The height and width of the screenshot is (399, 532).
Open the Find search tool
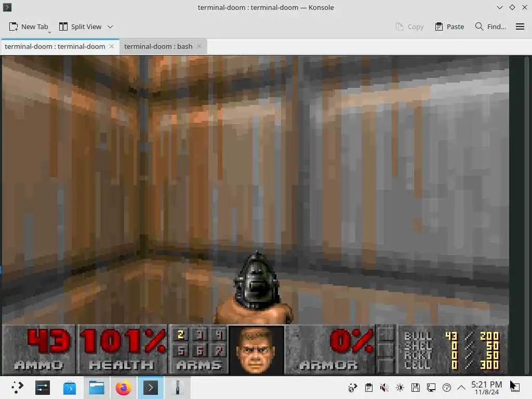[490, 26]
